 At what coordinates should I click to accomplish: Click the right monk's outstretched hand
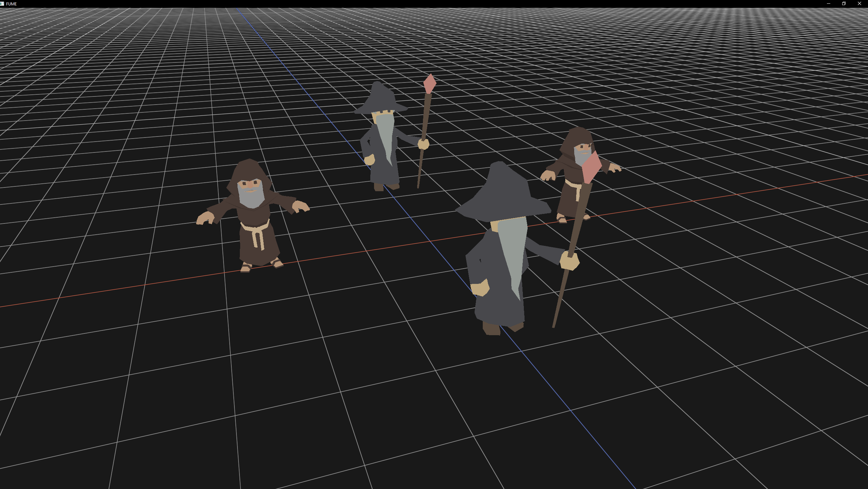click(x=548, y=176)
